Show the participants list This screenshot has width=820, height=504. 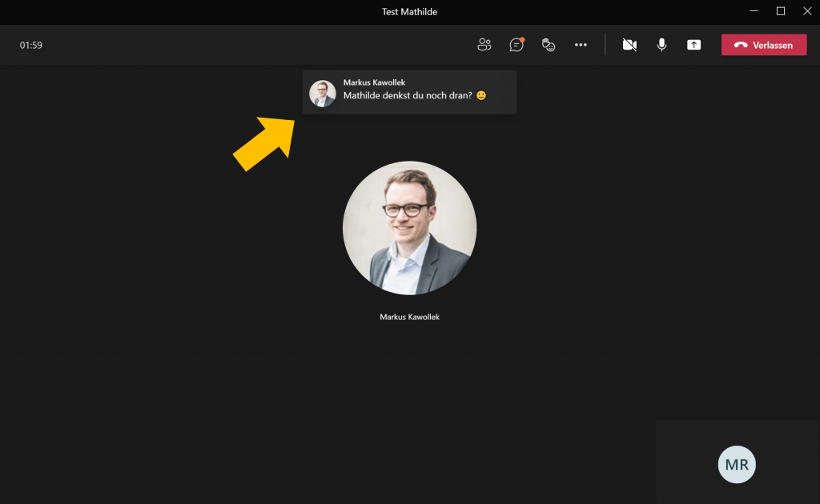click(x=484, y=45)
